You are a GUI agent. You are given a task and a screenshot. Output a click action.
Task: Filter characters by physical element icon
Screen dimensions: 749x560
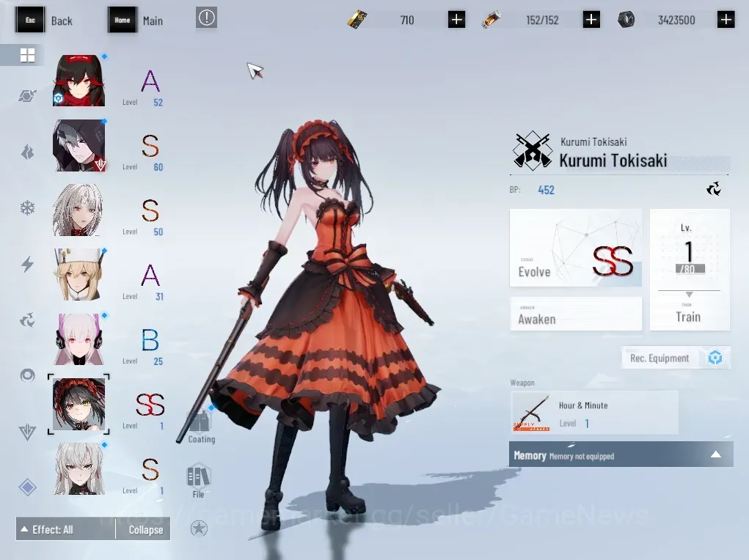27,96
